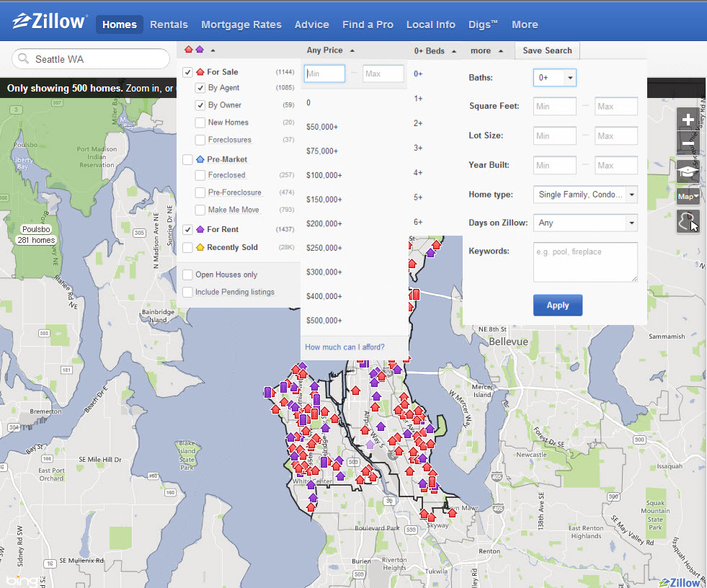The height and width of the screenshot is (588, 707).
Task: Click the Square Feet Min field
Action: tap(555, 107)
